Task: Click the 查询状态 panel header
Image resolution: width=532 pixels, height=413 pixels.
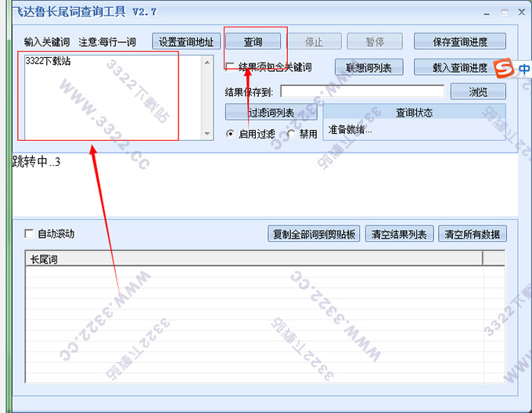Action: [415, 113]
